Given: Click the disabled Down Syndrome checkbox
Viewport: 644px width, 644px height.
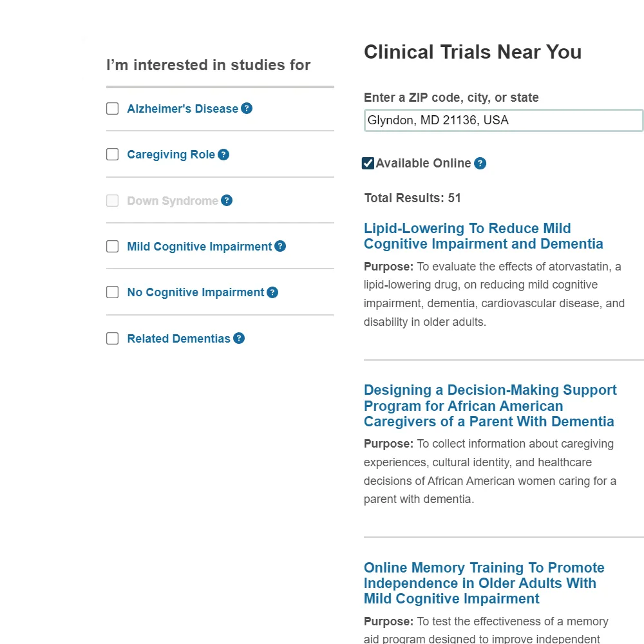Looking at the screenshot, I should tap(112, 201).
